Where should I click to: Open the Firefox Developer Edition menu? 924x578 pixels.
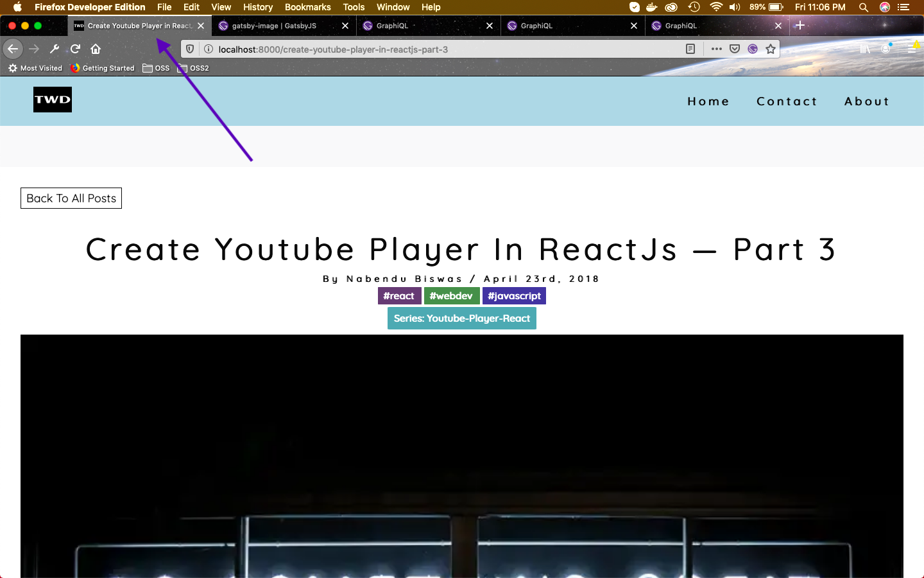pos(90,7)
